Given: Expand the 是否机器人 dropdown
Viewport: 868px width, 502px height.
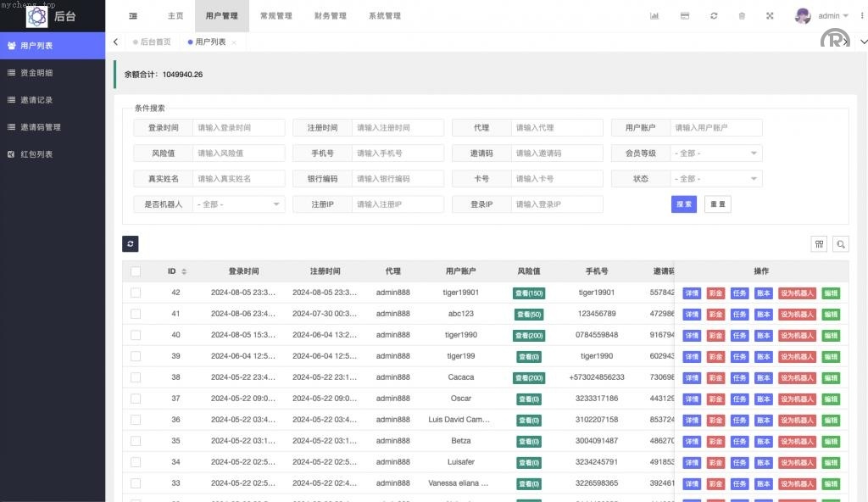Looking at the screenshot, I should [239, 204].
